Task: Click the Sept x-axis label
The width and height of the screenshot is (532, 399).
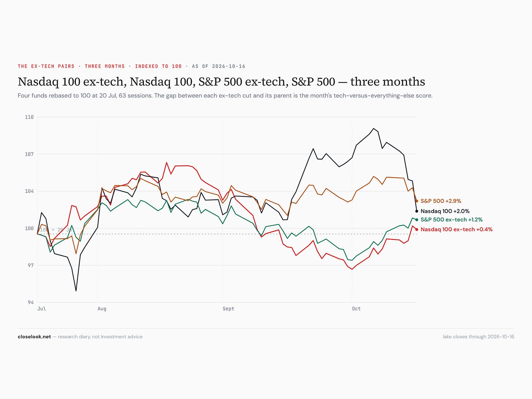Action: coord(228,309)
